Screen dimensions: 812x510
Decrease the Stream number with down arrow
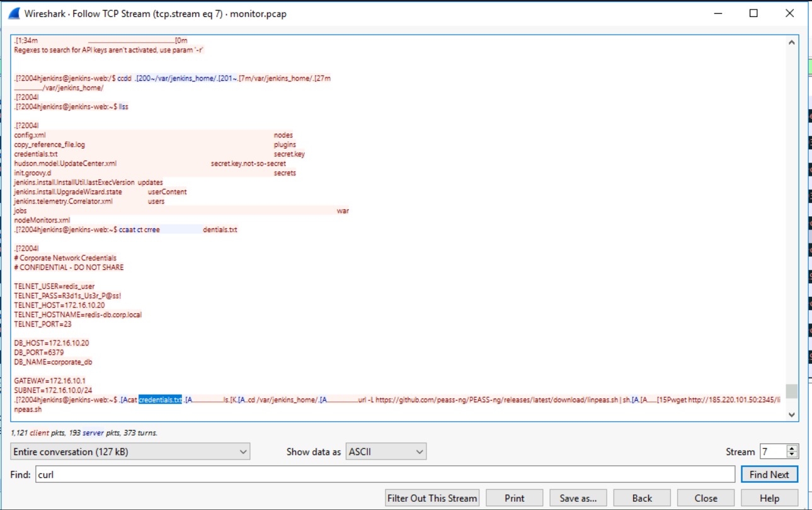coord(792,455)
